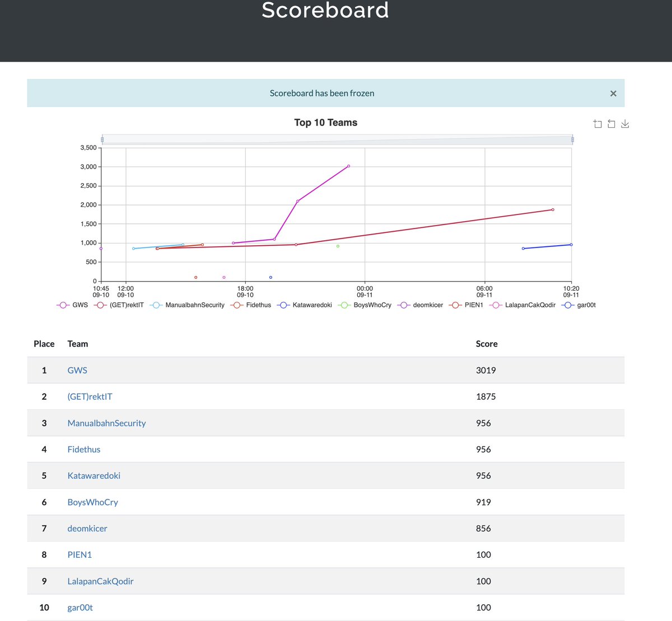Click left handle of chart range slider
Viewport: 672px width, 621px height.
(102, 139)
